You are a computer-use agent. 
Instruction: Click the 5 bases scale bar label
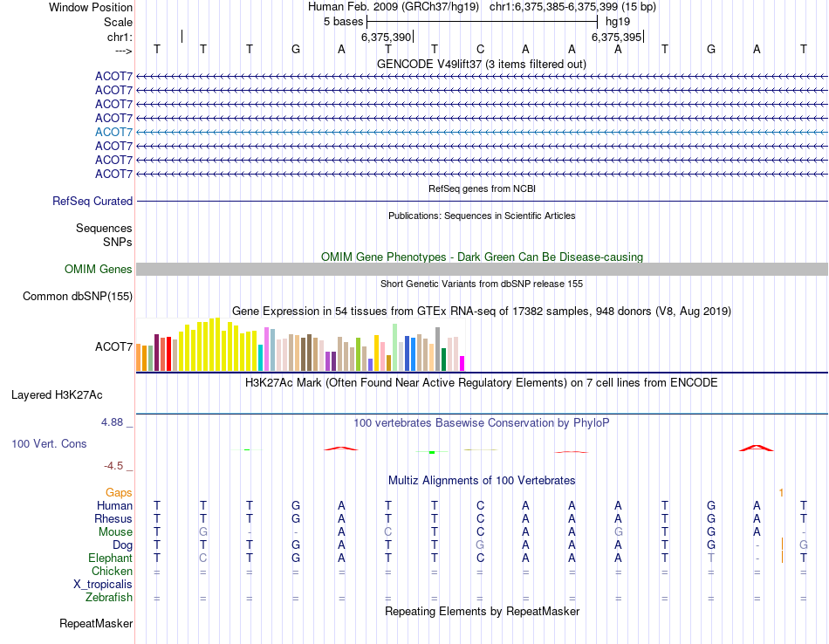[343, 22]
